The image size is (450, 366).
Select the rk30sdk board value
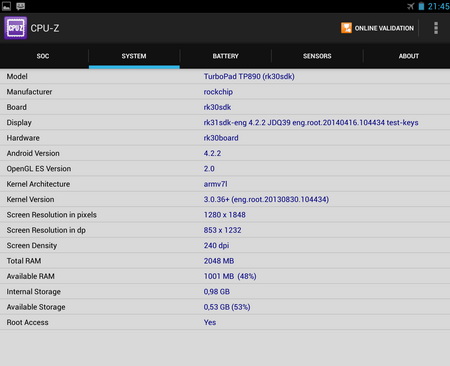pyautogui.click(x=217, y=107)
